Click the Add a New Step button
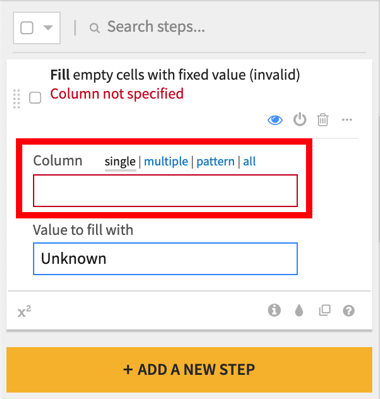Image resolution: width=380 pixels, height=399 pixels. click(x=189, y=370)
